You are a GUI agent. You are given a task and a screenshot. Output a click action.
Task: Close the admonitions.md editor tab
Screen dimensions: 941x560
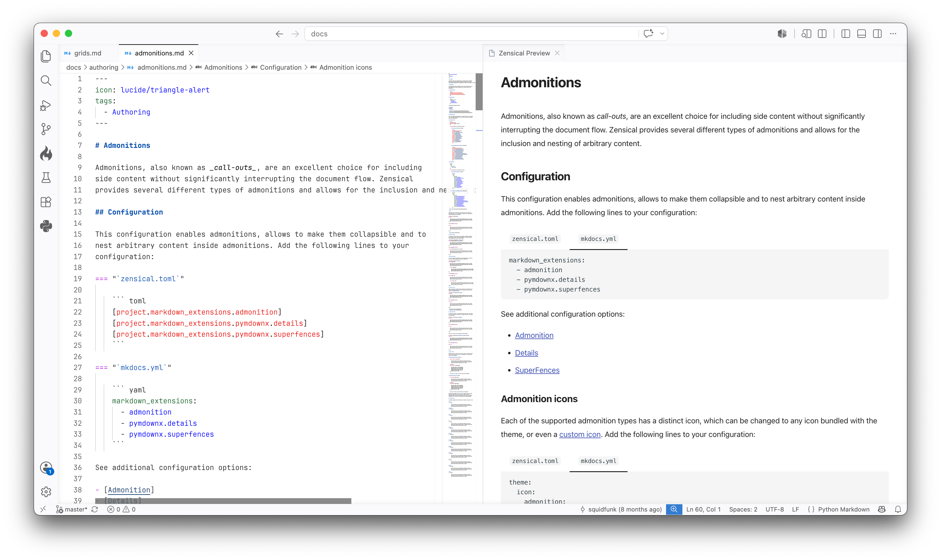coord(191,53)
